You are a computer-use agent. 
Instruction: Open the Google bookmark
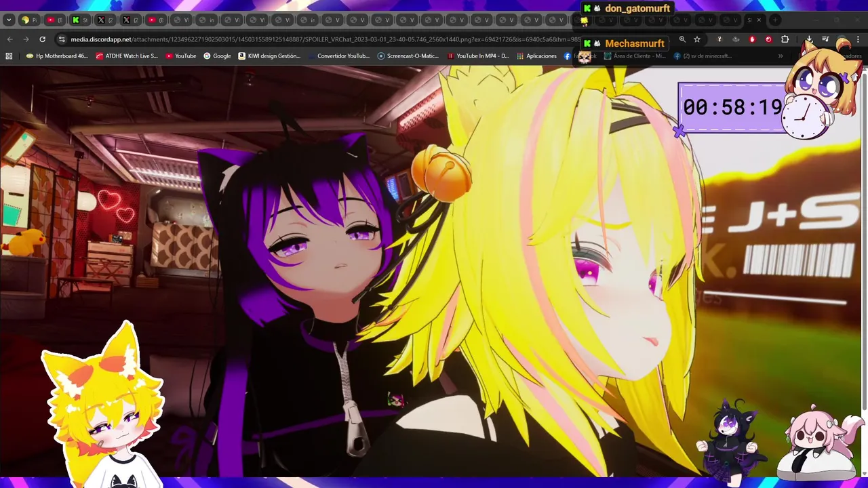pos(218,56)
